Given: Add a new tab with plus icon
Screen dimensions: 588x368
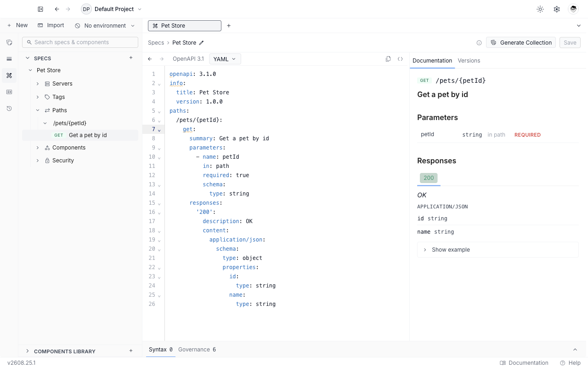Looking at the screenshot, I should point(229,26).
